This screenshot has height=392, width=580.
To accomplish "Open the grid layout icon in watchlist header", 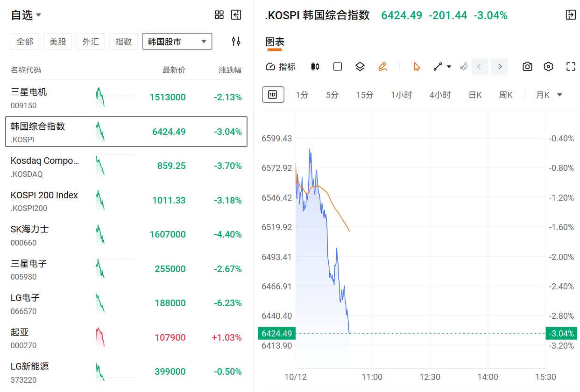I will pos(219,15).
